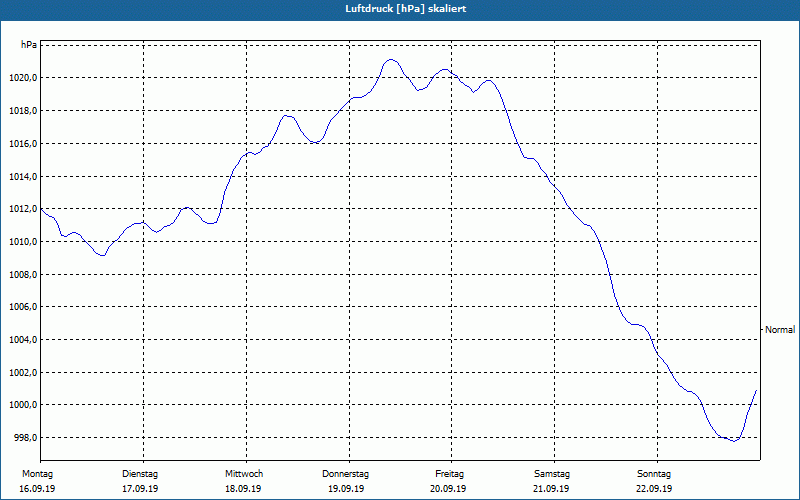Click the title 'Luftdruck [hPa] skaliert'
800x500 pixels.
pyautogui.click(x=405, y=9)
